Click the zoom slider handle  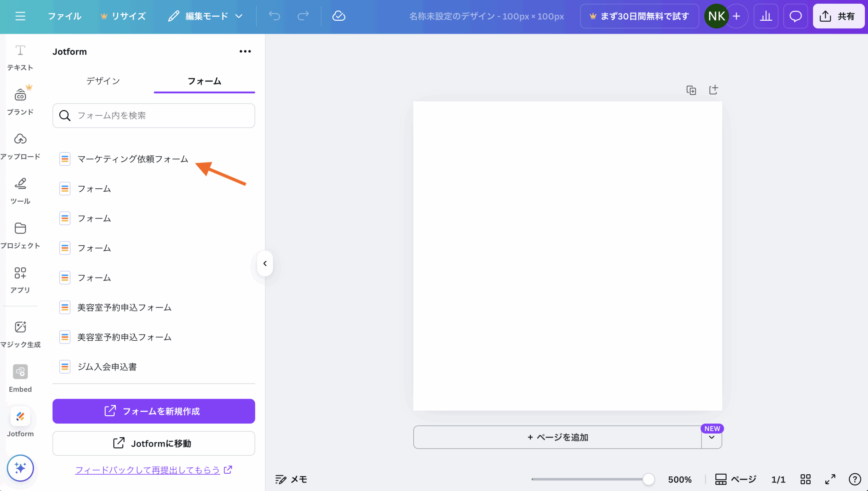649,479
